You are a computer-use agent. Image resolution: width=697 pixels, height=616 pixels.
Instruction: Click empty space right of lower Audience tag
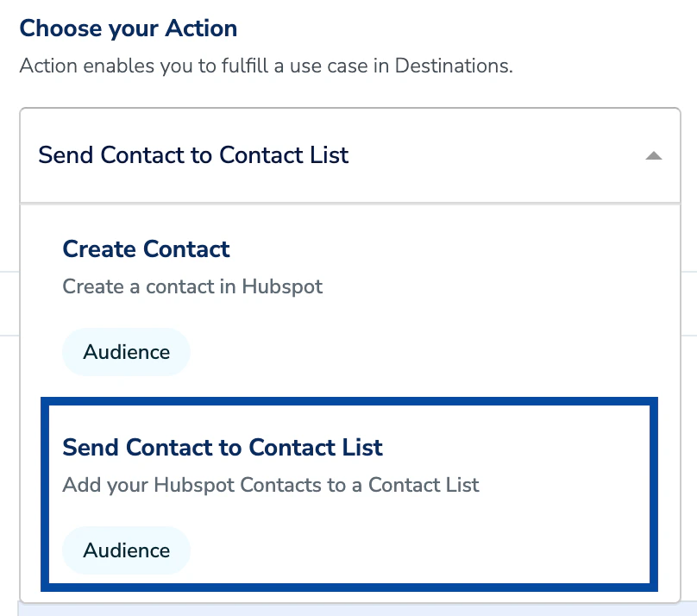coord(400,550)
